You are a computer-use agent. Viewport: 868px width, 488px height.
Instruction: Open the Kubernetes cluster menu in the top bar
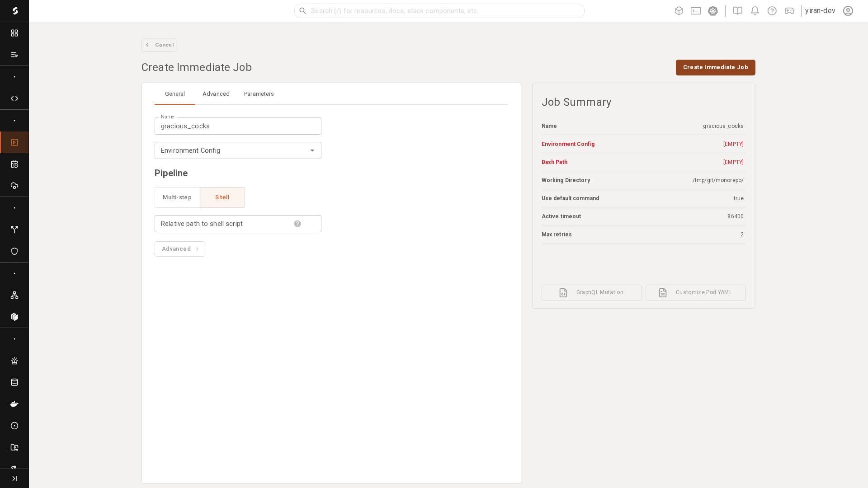point(713,11)
